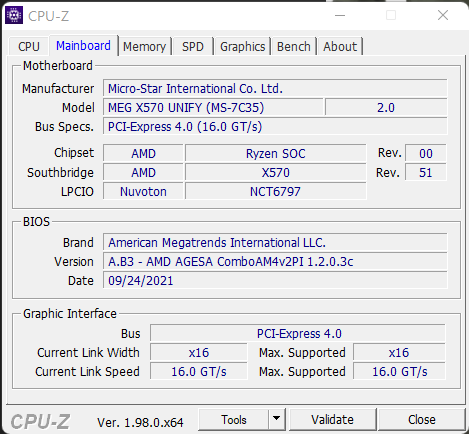Select Bus Specs PCI-Express 4.0 (16.0 GT/s)

point(275,127)
